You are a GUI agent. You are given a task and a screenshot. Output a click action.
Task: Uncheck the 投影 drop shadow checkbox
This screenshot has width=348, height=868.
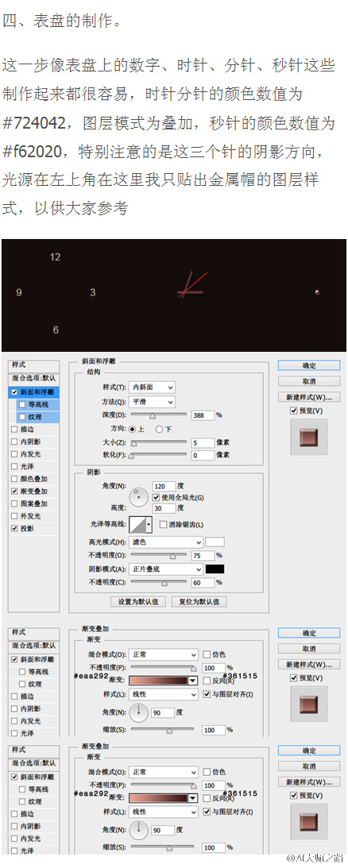[x=14, y=529]
